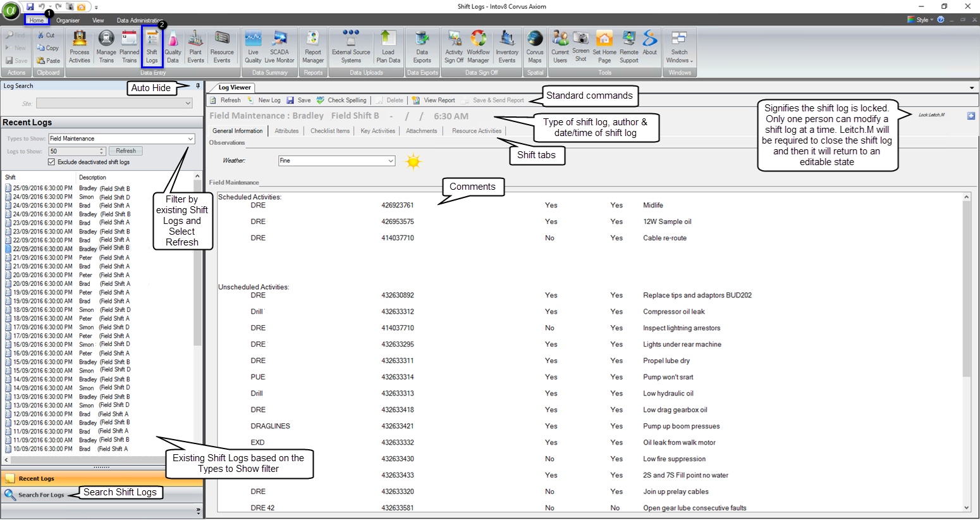Open Planned Trains tool
The image size is (980, 520).
point(129,47)
